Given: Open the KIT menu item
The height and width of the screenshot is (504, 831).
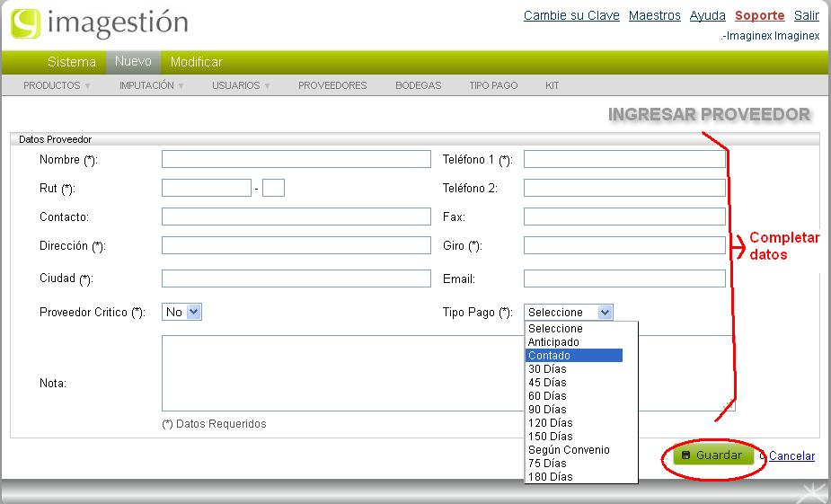Looking at the screenshot, I should pyautogui.click(x=553, y=85).
